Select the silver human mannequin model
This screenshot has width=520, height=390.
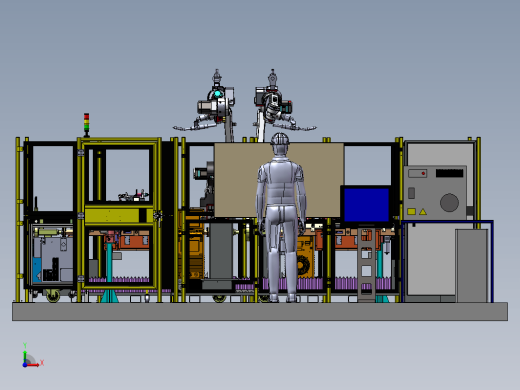click(281, 217)
